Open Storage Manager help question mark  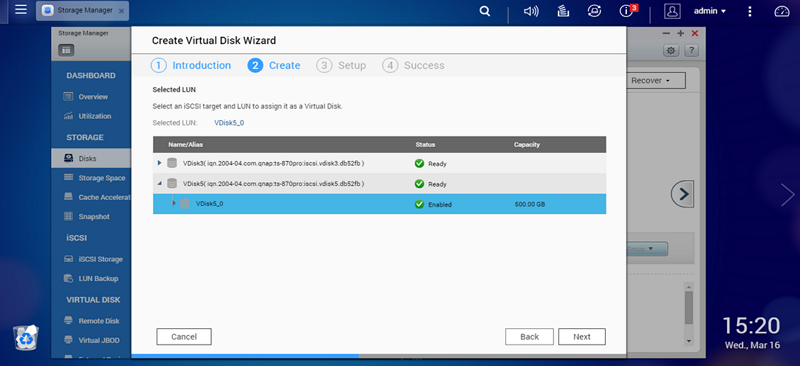(x=691, y=50)
